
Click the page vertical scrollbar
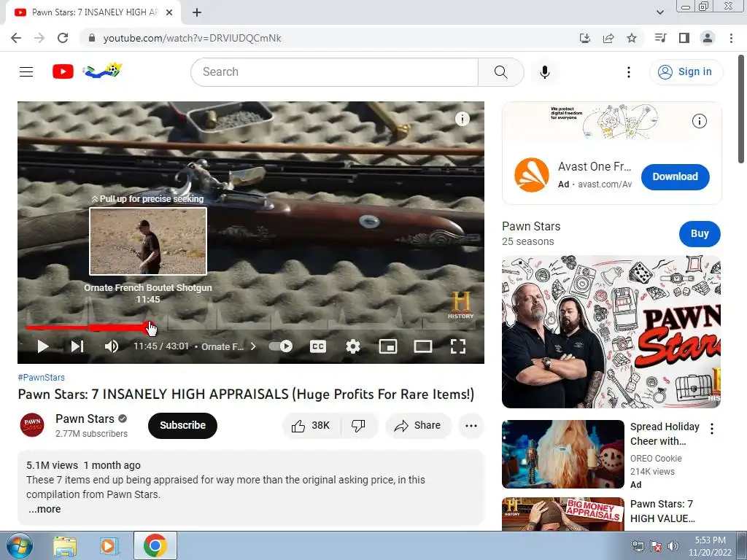[x=741, y=109]
